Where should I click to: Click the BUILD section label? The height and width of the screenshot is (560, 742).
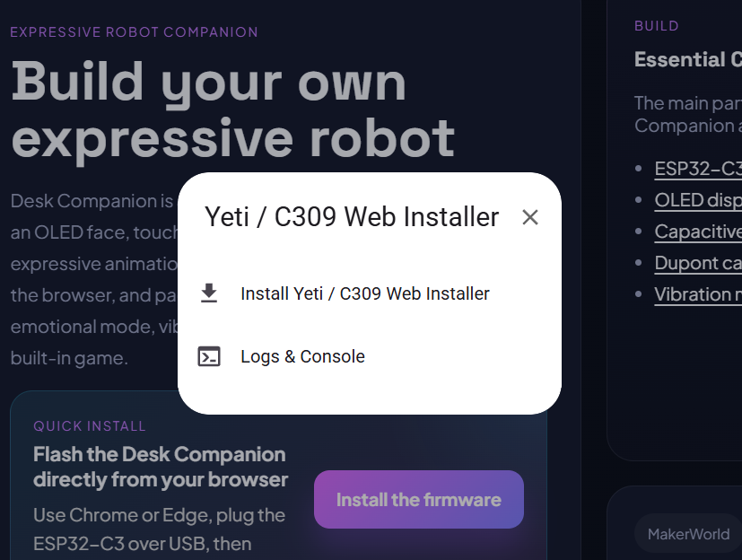[656, 25]
